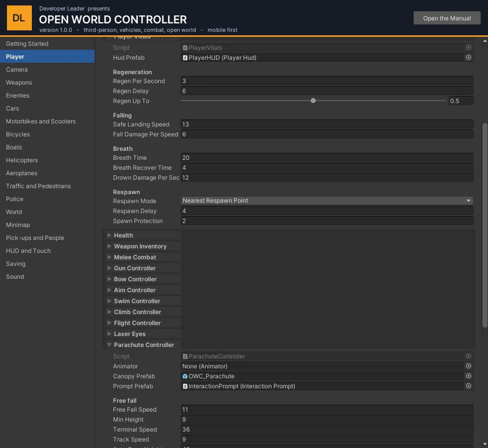
Task: Click the Regen Per Second field
Action: [327, 81]
